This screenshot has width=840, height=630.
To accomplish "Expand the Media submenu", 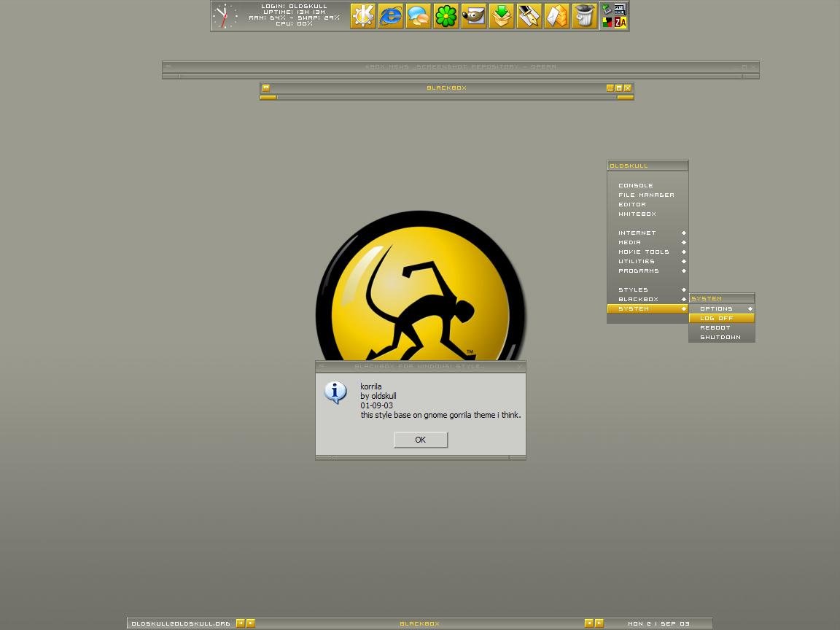I will pyautogui.click(x=647, y=242).
